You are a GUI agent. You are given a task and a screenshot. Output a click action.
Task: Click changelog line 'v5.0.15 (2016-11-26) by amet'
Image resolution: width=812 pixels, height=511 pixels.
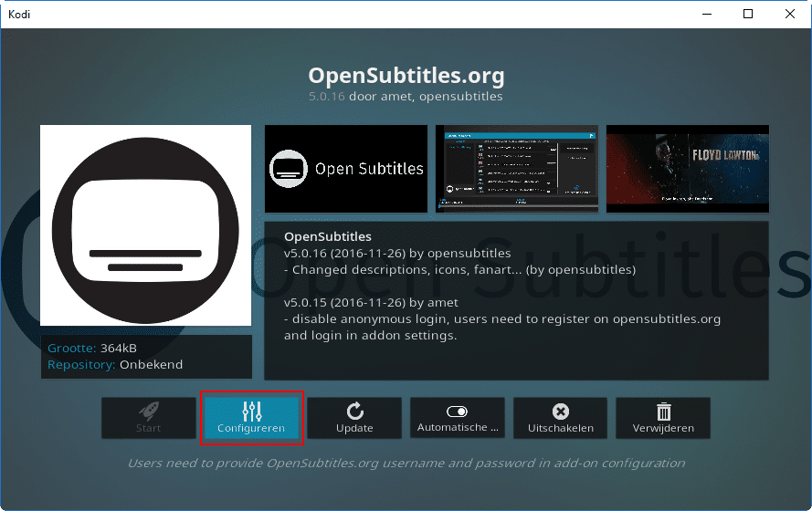coord(371,303)
